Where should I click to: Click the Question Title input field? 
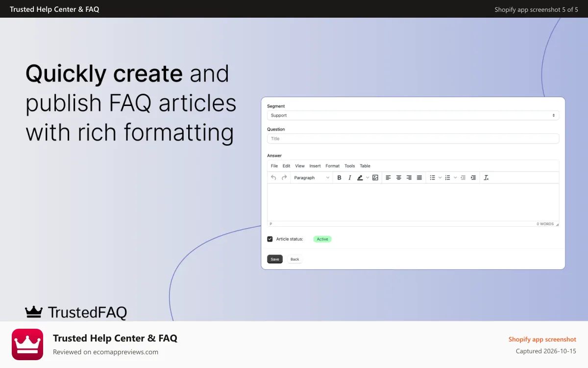[x=413, y=138]
